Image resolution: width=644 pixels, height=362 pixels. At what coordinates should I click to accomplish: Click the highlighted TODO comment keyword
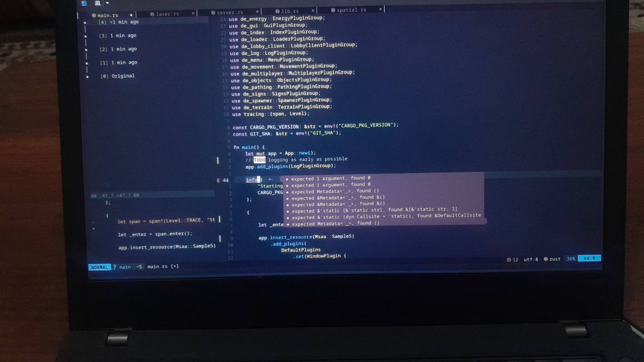[259, 160]
